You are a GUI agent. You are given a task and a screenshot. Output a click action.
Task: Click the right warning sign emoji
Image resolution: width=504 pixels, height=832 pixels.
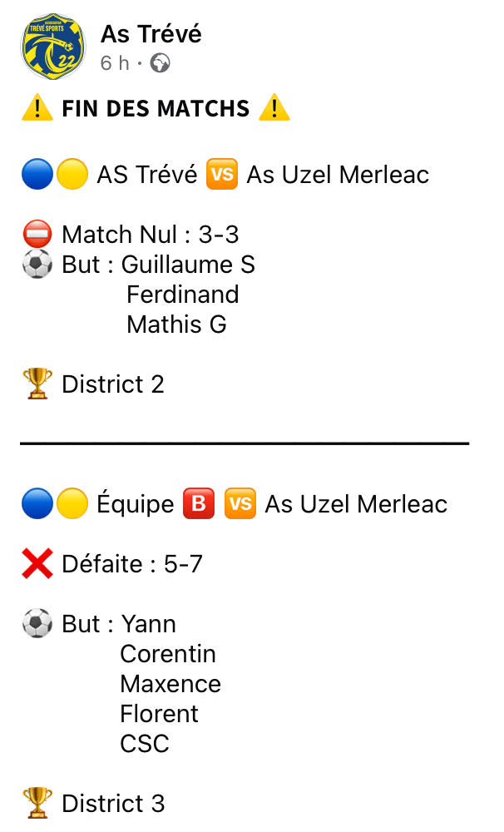coord(274,108)
